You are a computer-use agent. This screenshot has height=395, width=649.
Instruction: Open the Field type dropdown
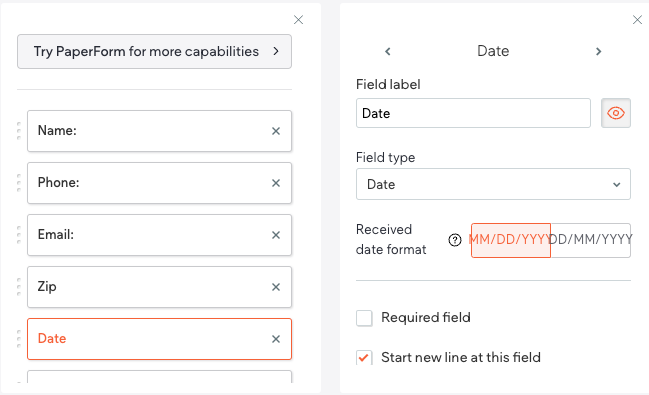coord(493,184)
